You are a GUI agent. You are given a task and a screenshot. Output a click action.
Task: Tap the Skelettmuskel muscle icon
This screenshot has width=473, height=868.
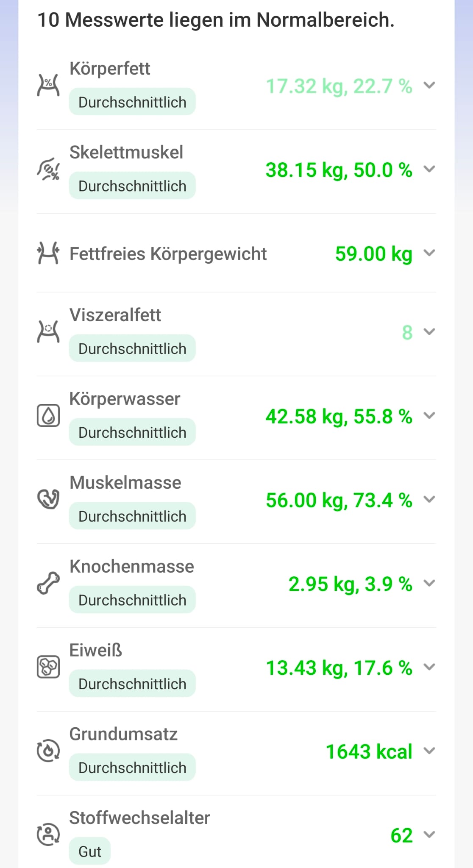pos(48,169)
